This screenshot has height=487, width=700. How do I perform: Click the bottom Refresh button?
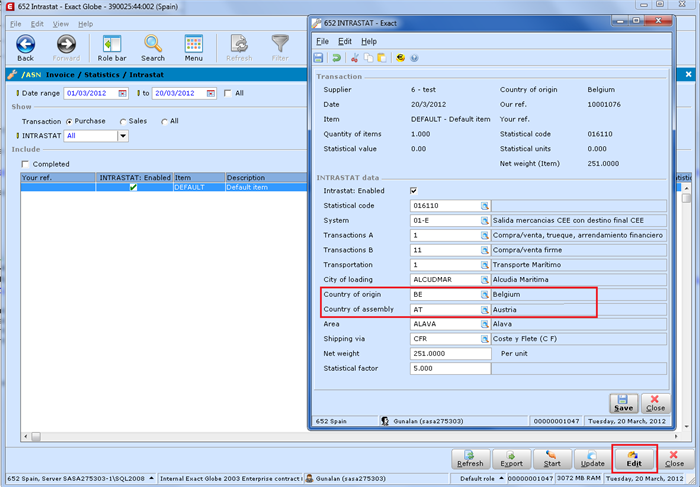tap(470, 459)
